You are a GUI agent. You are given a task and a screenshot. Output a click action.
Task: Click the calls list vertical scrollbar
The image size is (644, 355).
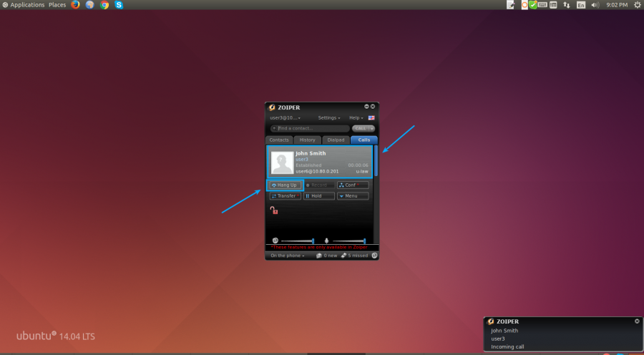pos(376,160)
